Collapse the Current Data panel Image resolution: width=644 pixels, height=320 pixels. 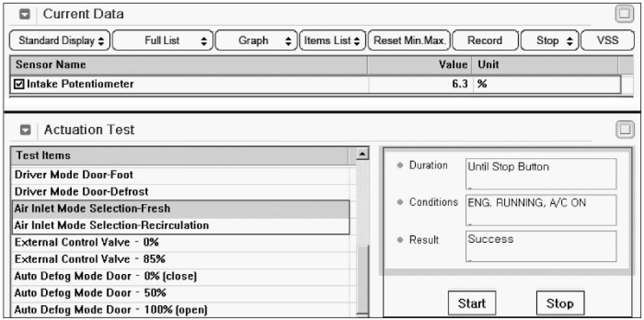(x=26, y=14)
